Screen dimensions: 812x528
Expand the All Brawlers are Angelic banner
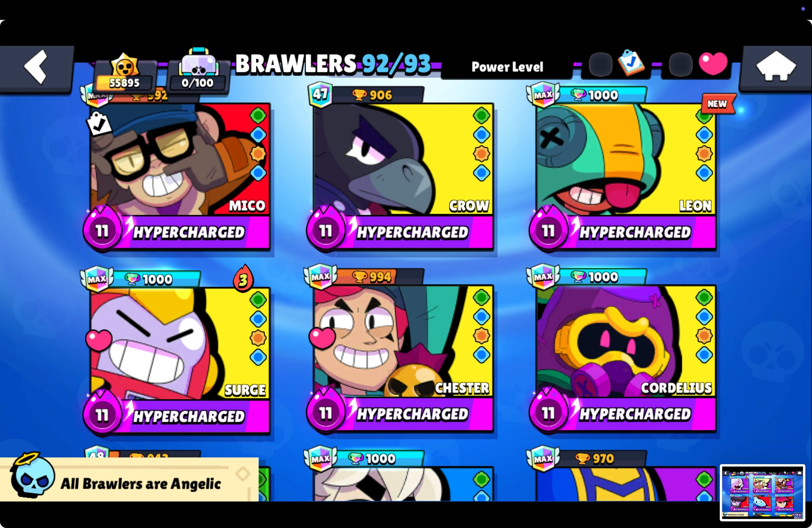tap(129, 479)
